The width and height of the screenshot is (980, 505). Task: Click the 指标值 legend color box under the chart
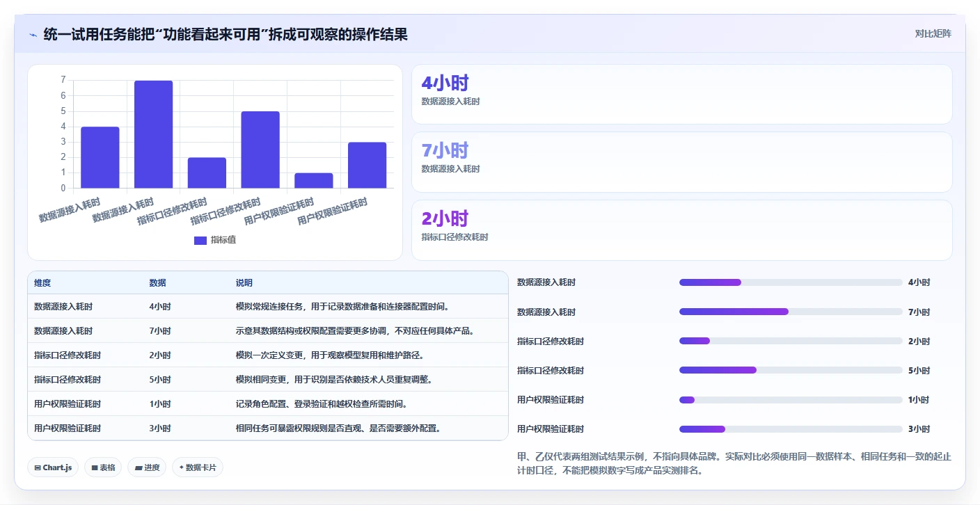200,240
